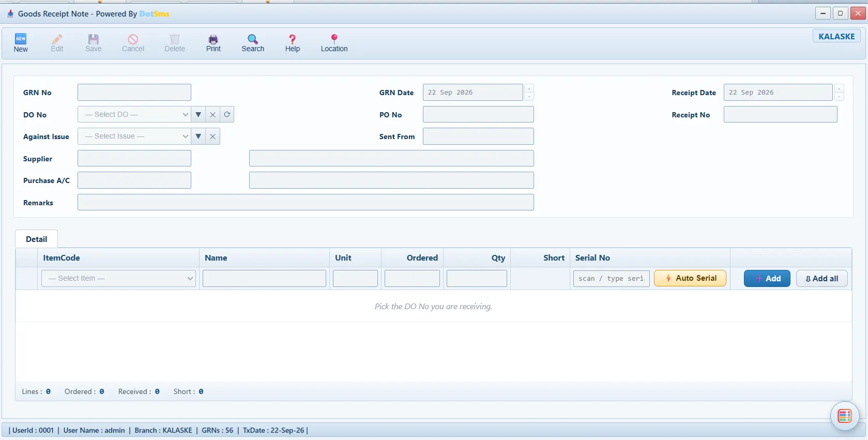The width and height of the screenshot is (868, 440).
Task: Decrease Receipt Date with down stepper
Action: (839, 97)
